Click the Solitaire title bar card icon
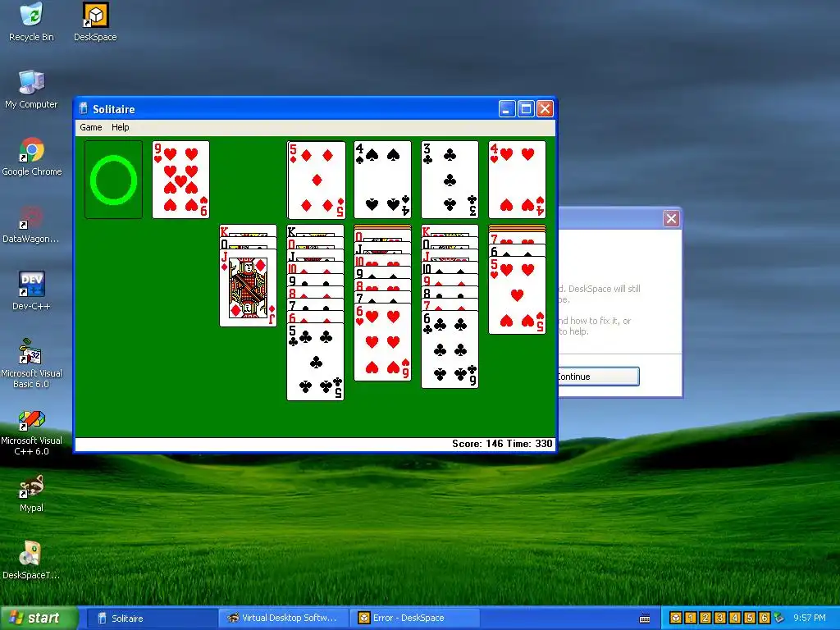Screen dimensions: 840x630 (x=84, y=109)
